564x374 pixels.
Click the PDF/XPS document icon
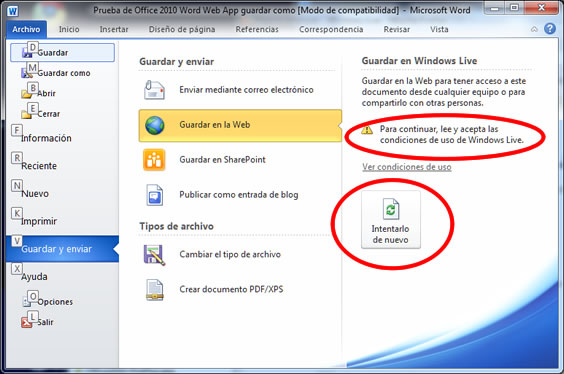(x=155, y=289)
